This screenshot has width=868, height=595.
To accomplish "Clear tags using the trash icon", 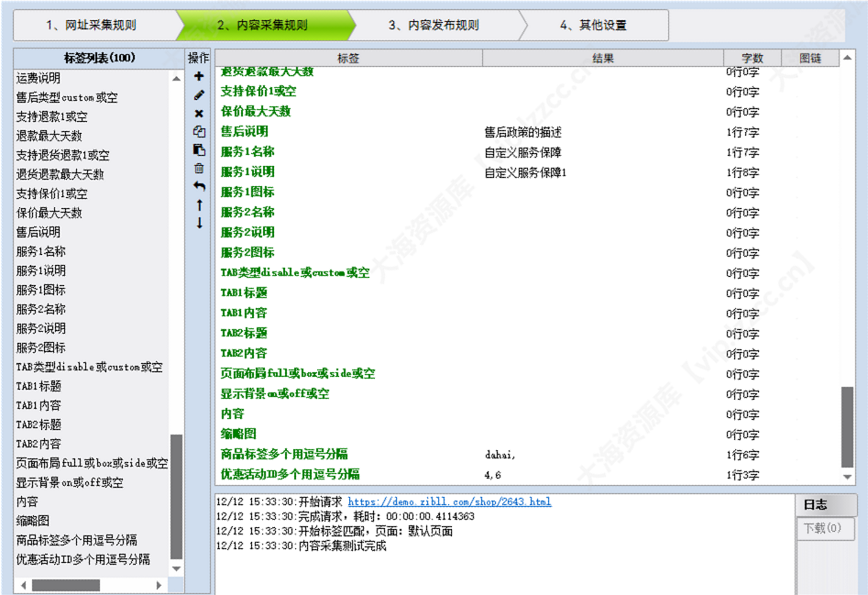I will point(198,168).
